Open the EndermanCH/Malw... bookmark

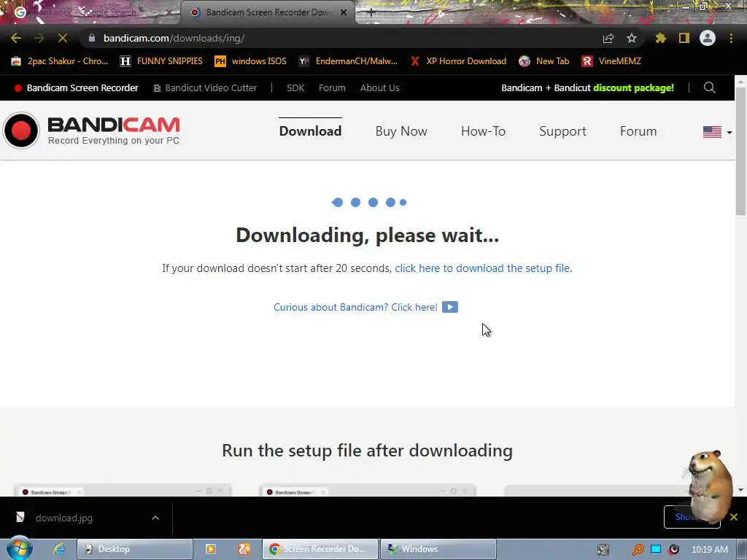pyautogui.click(x=348, y=61)
